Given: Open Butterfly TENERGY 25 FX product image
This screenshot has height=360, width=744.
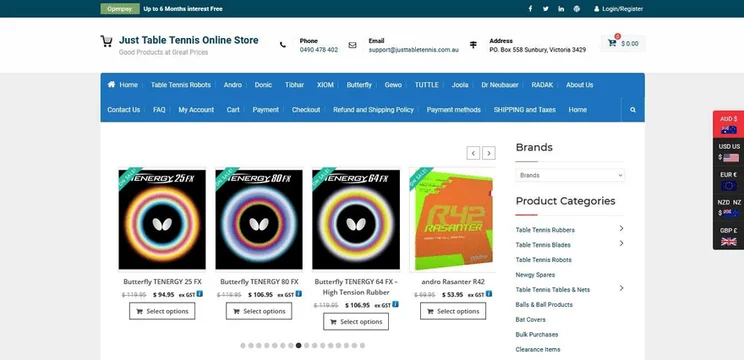Looking at the screenshot, I should tap(162, 219).
